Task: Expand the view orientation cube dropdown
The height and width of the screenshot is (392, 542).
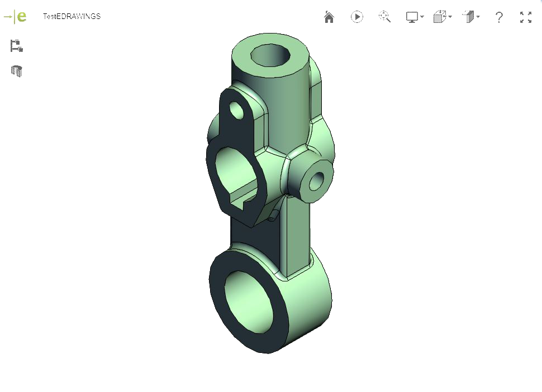Action: (442, 17)
